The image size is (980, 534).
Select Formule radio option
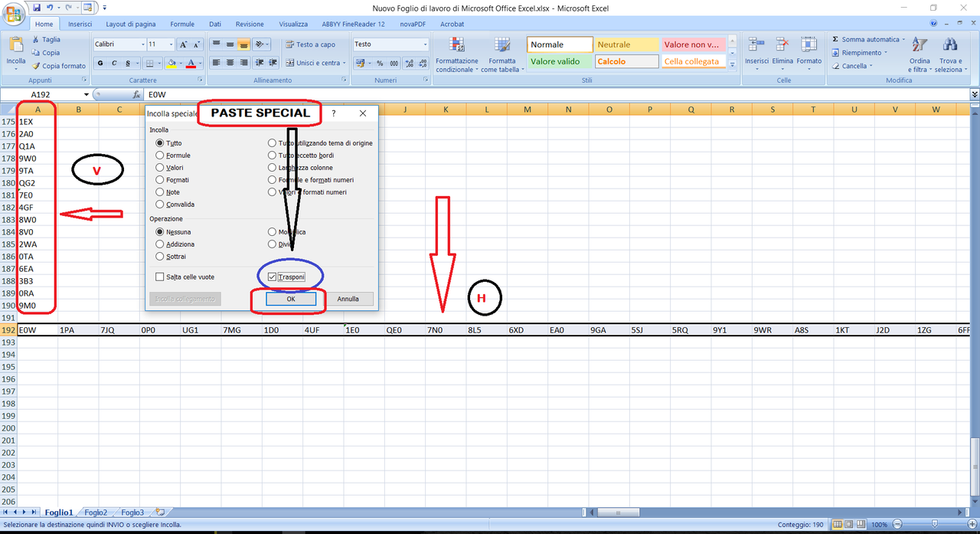click(160, 156)
